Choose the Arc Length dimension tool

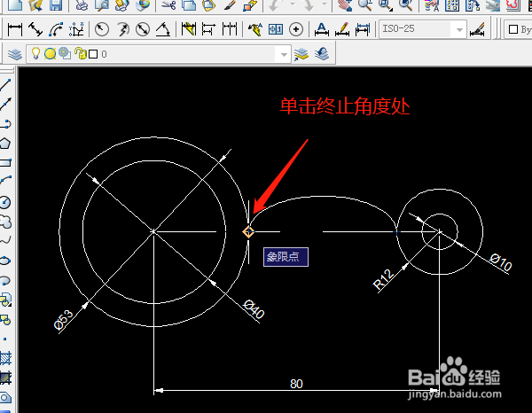pos(56,29)
